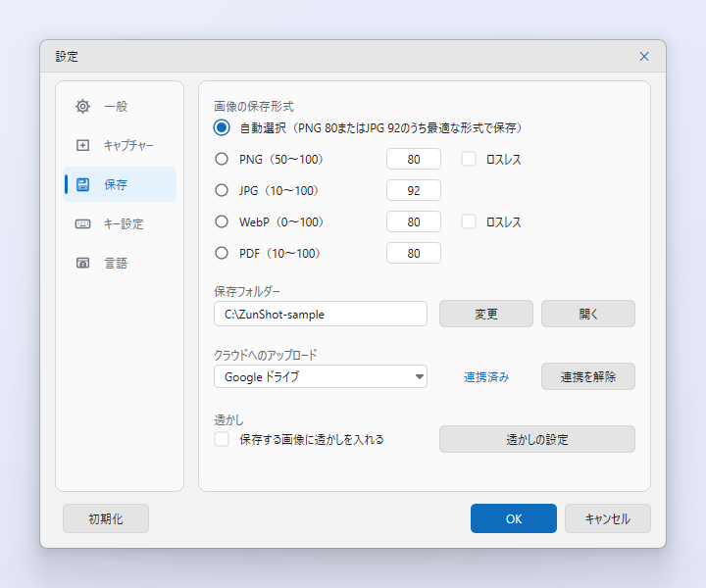Viewport: 706px width, 588px height.
Task: Click the 初期化 reset button
Action: coord(106,518)
